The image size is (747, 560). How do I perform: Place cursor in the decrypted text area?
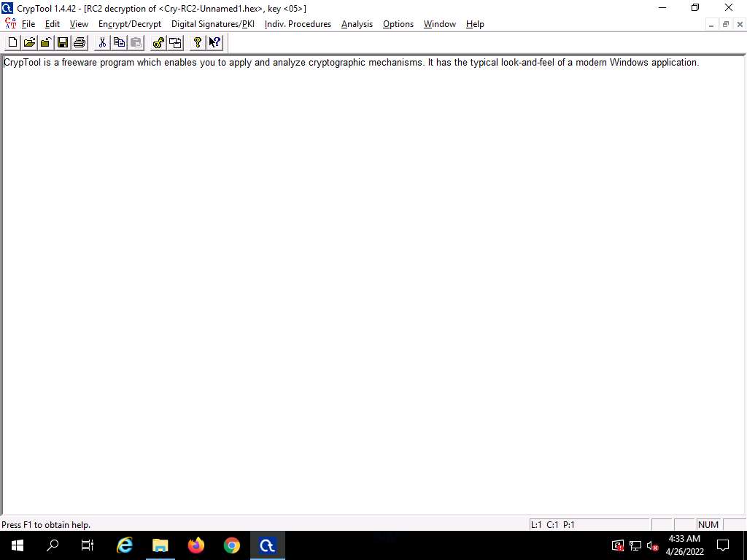(365, 255)
